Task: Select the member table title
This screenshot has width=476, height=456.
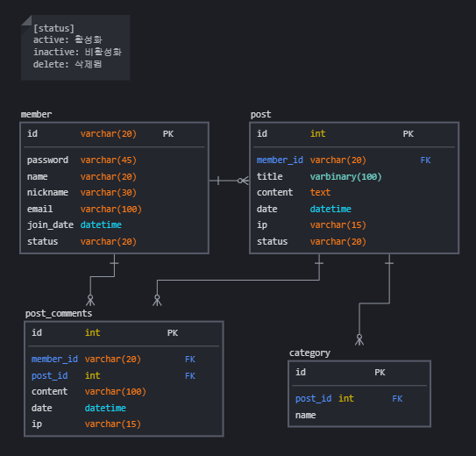Action: click(x=36, y=115)
